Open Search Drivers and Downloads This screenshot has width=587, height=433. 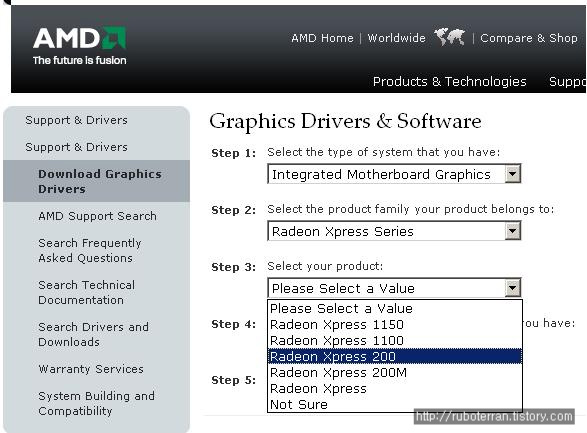click(x=93, y=334)
